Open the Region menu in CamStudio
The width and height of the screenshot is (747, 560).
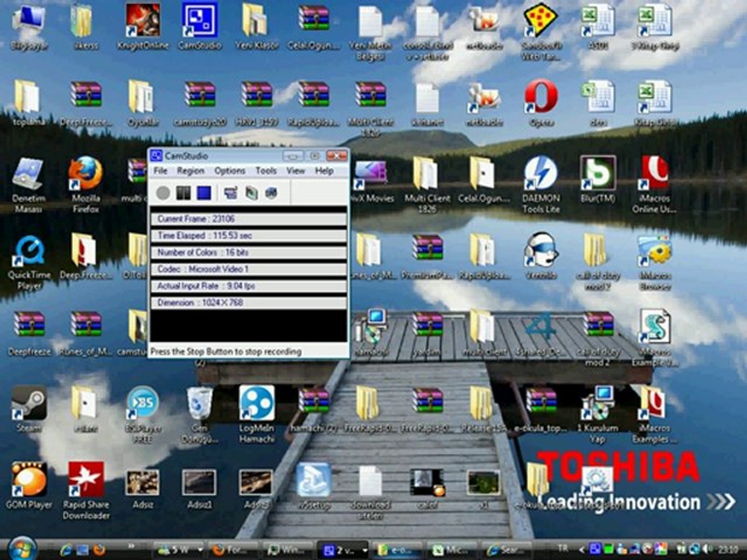[190, 171]
